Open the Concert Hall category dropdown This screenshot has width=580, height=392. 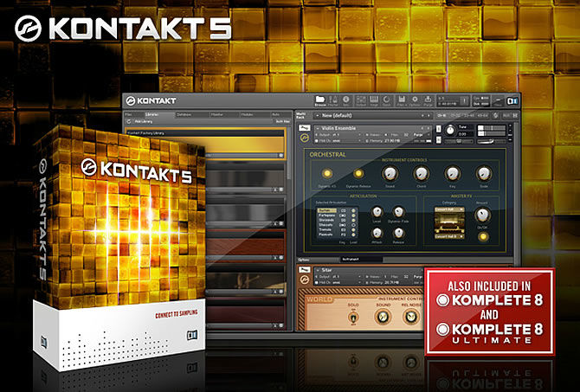point(449,209)
